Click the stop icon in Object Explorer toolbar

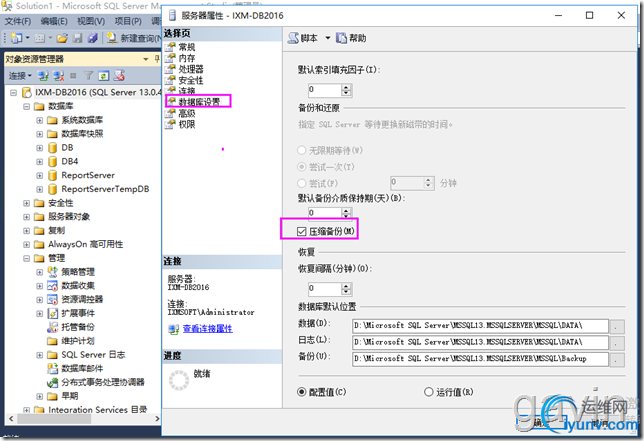(73, 76)
